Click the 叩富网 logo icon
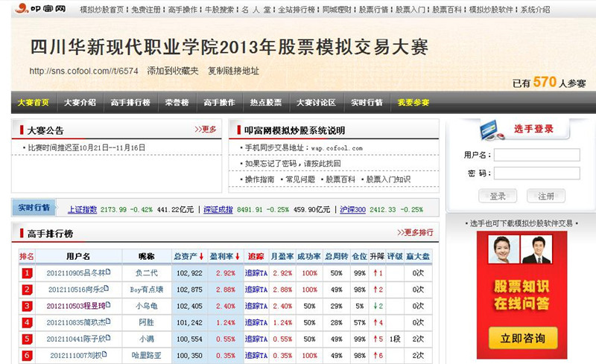Screen dimensions: 596x364 point(20,9)
